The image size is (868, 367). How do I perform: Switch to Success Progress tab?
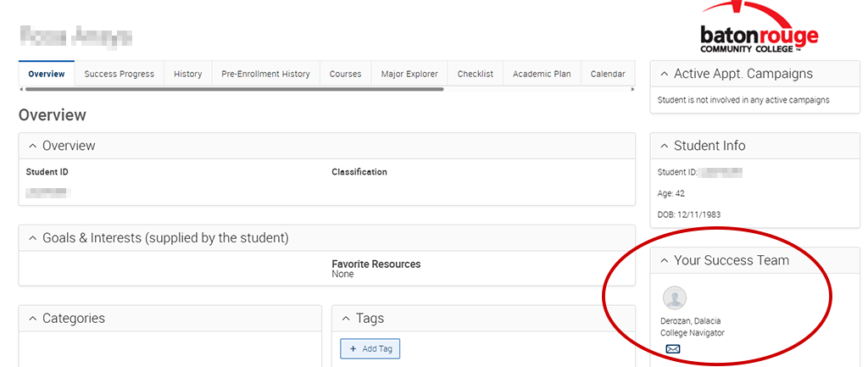click(x=119, y=74)
